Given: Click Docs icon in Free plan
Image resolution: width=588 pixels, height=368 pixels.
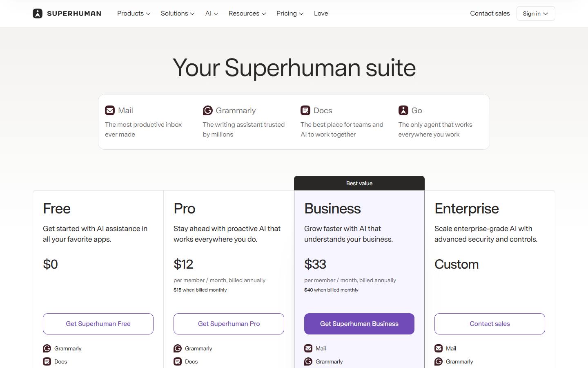Looking at the screenshot, I should pyautogui.click(x=47, y=361).
